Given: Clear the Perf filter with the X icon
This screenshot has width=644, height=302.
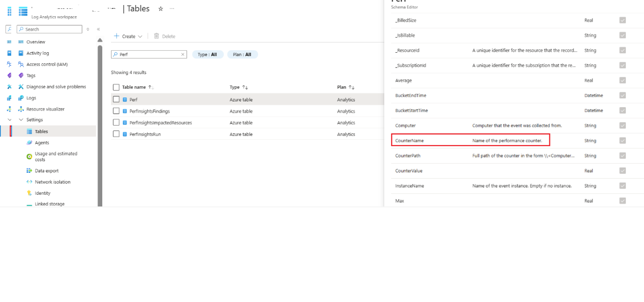Looking at the screenshot, I should click(182, 55).
